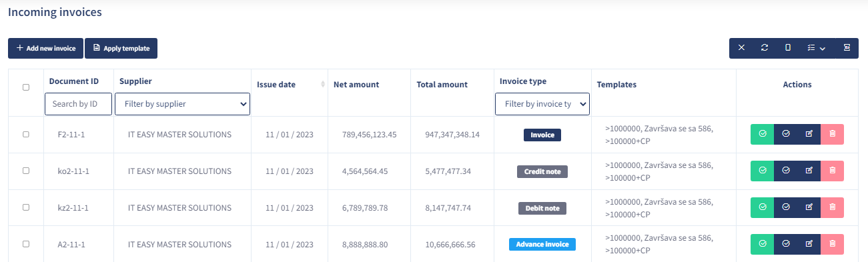The height and width of the screenshot is (262, 868).
Task: Delete invoice F2-11-1 with trash icon
Action: tap(832, 134)
